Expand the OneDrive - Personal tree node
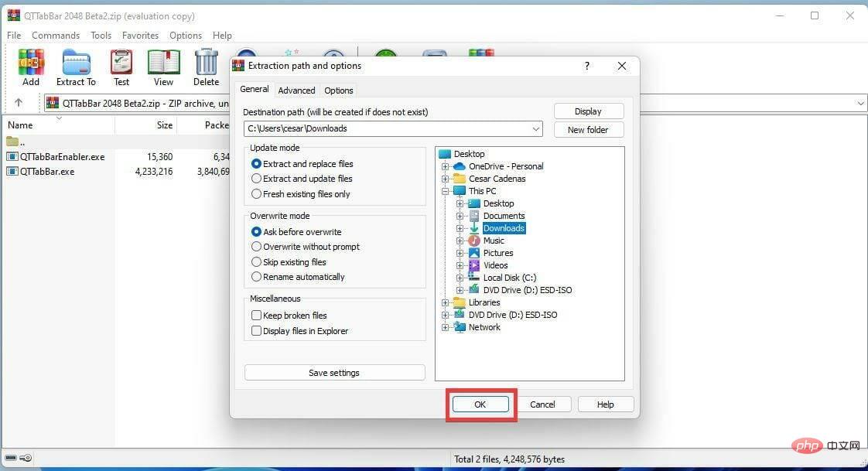 (445, 166)
